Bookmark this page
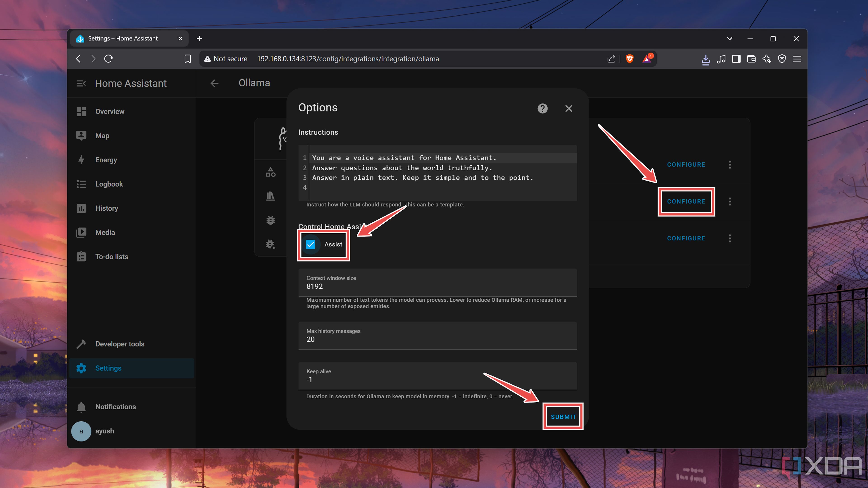The image size is (868, 488). click(x=188, y=59)
